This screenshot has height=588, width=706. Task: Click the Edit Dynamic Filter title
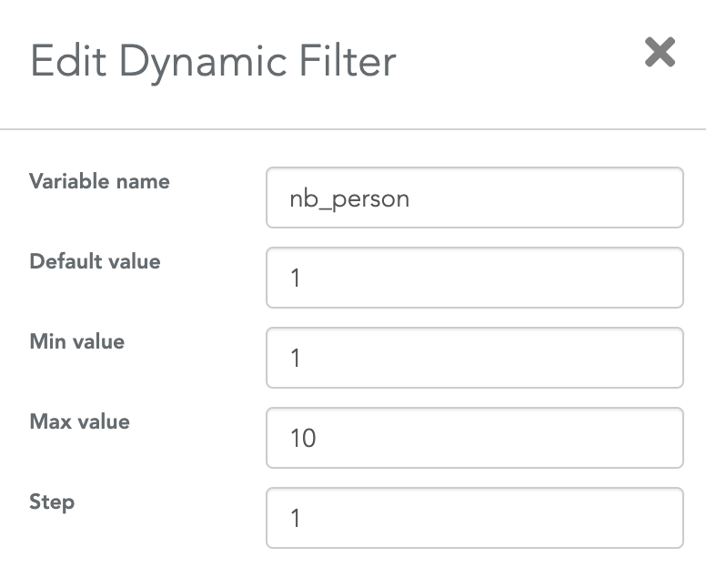[213, 62]
